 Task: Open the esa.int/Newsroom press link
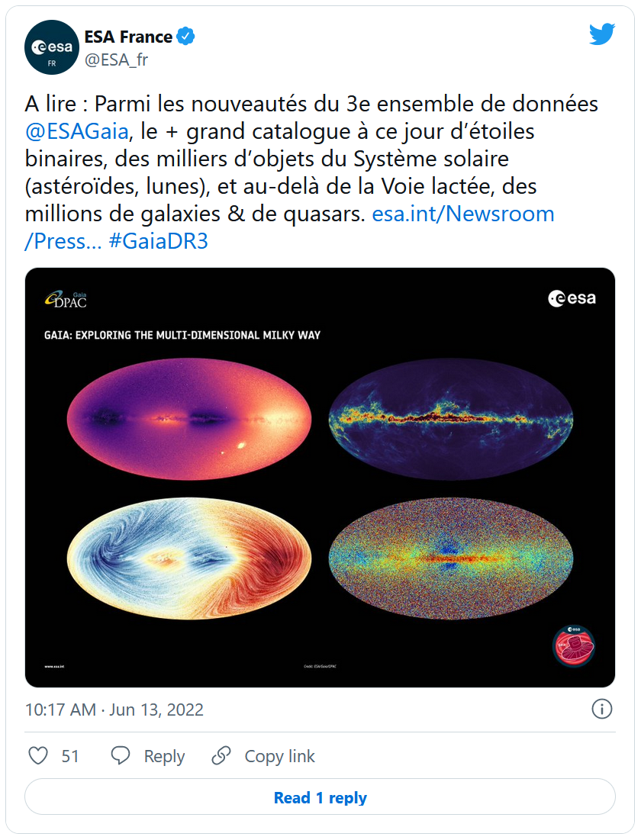coord(462,214)
